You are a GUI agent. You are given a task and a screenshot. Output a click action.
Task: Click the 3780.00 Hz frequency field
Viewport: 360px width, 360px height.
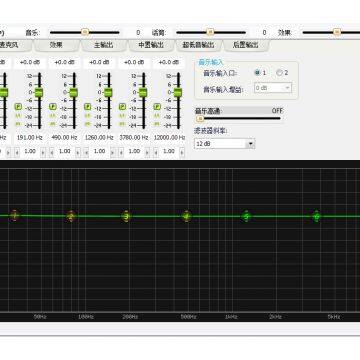(134, 137)
